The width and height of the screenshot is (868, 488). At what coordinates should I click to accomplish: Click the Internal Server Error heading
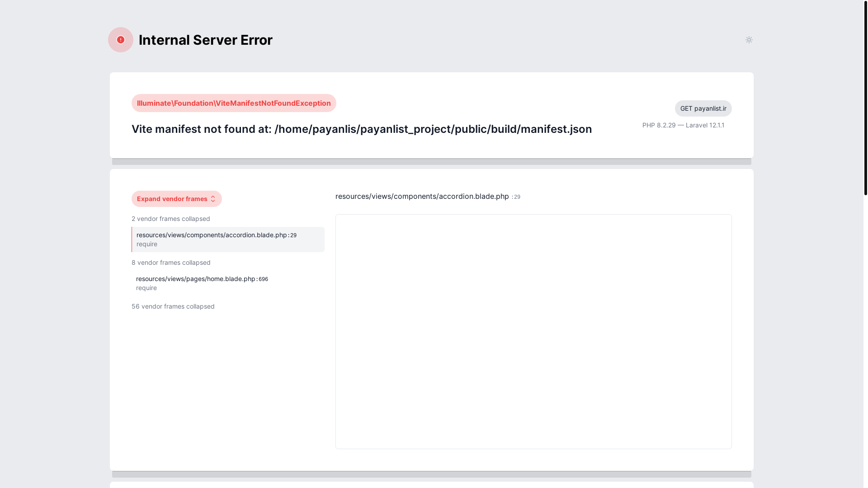(x=206, y=40)
